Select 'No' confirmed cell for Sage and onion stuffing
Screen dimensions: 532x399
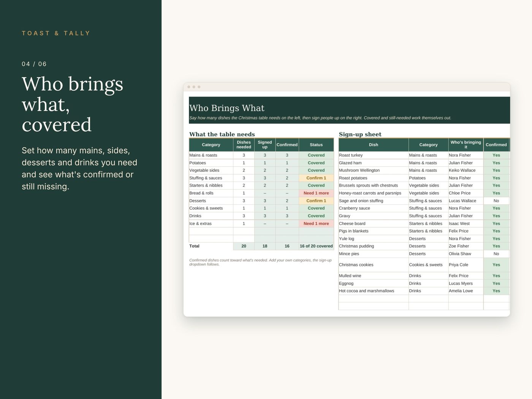click(x=496, y=201)
